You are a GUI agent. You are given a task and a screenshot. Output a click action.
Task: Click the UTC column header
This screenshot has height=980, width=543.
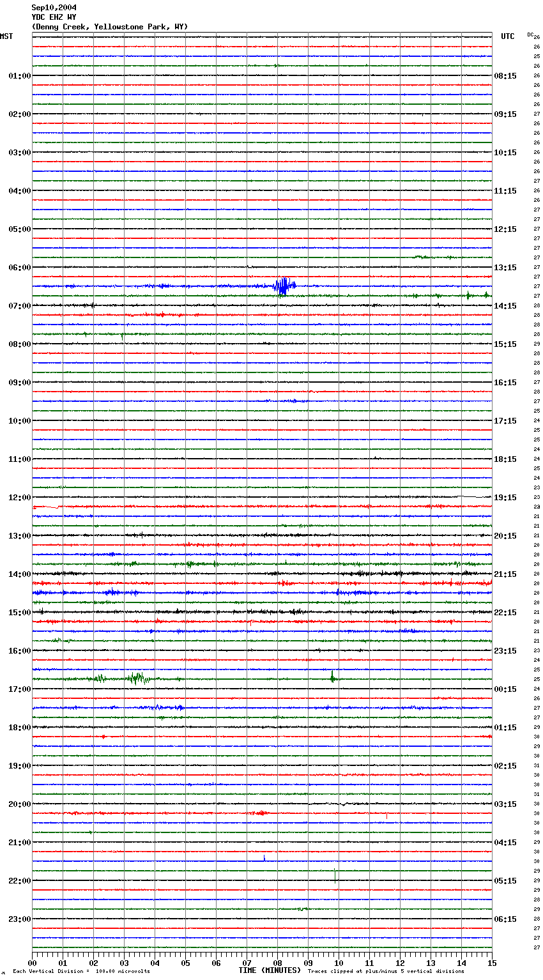coord(507,36)
